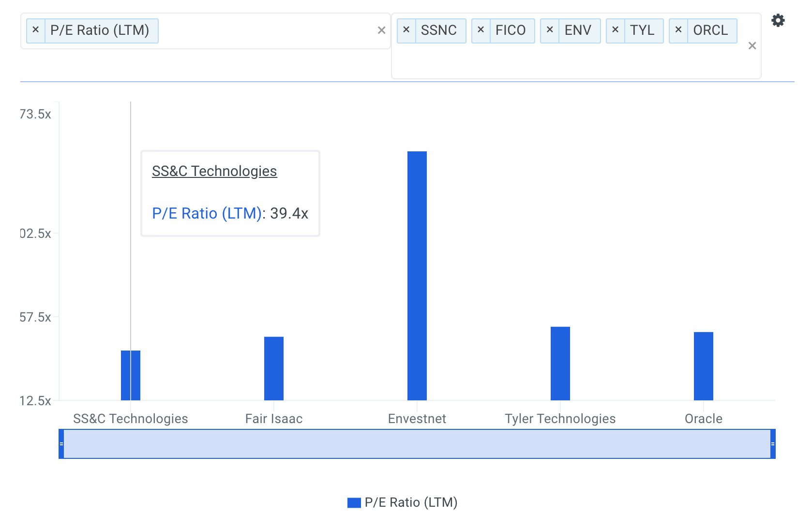Click the blue range navigator area
Image resolution: width=812 pixels, height=528 pixels.
tap(417, 444)
